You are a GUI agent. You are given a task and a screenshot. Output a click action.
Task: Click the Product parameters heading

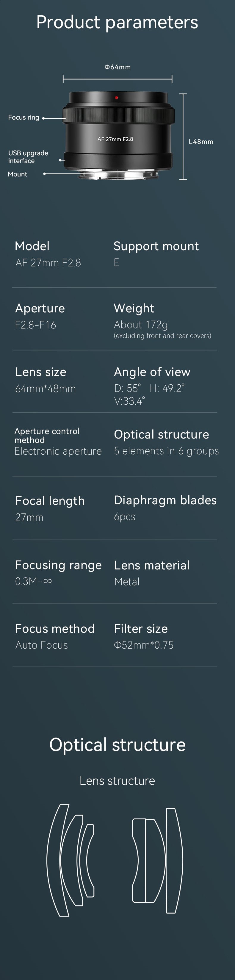coord(117,22)
